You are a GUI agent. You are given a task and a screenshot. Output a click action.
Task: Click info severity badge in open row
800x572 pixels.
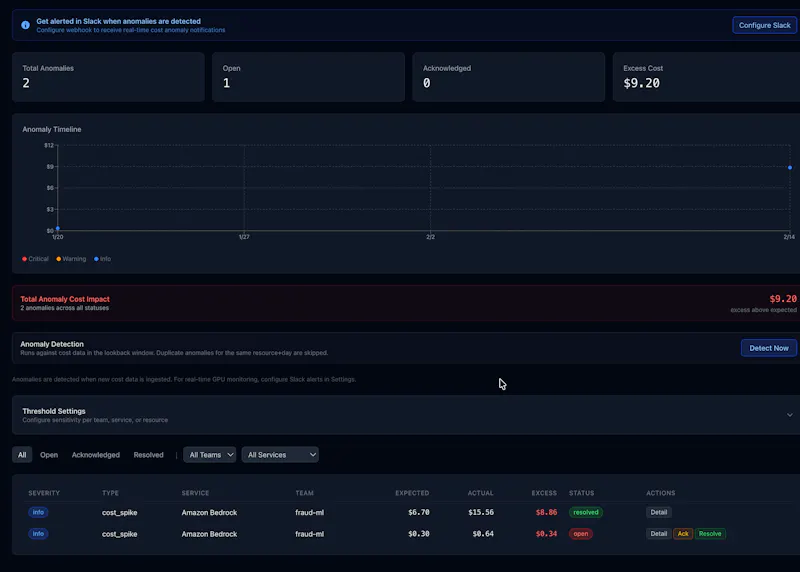coord(38,534)
